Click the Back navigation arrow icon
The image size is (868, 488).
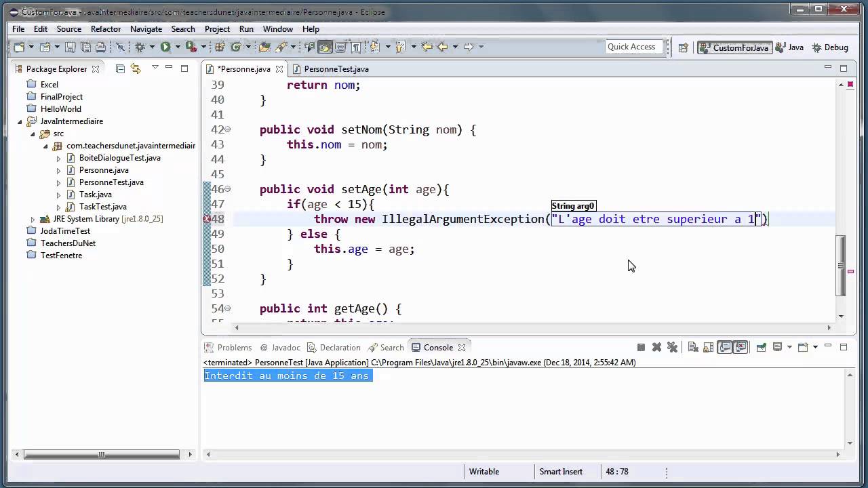point(442,47)
